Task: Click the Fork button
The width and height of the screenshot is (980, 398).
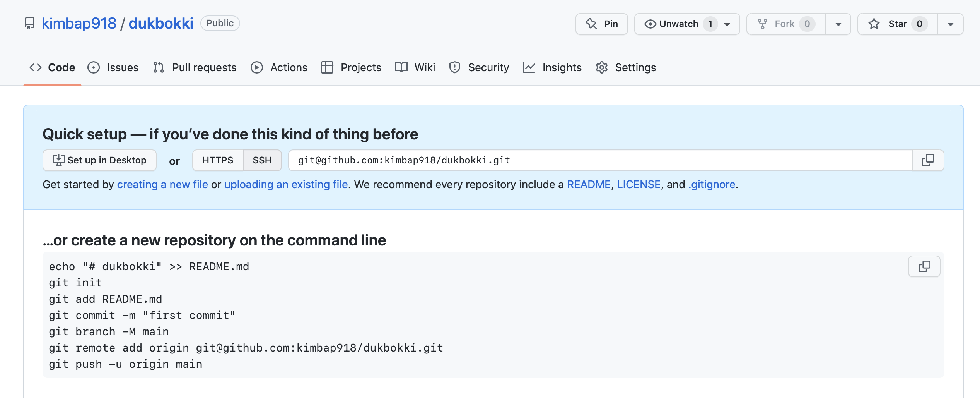Action: pos(786,24)
